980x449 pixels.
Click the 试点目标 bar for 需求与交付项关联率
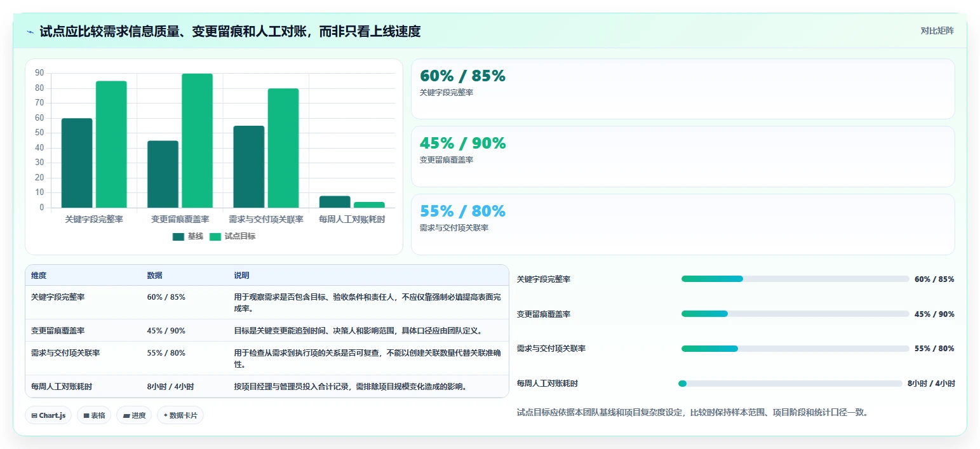click(283, 148)
